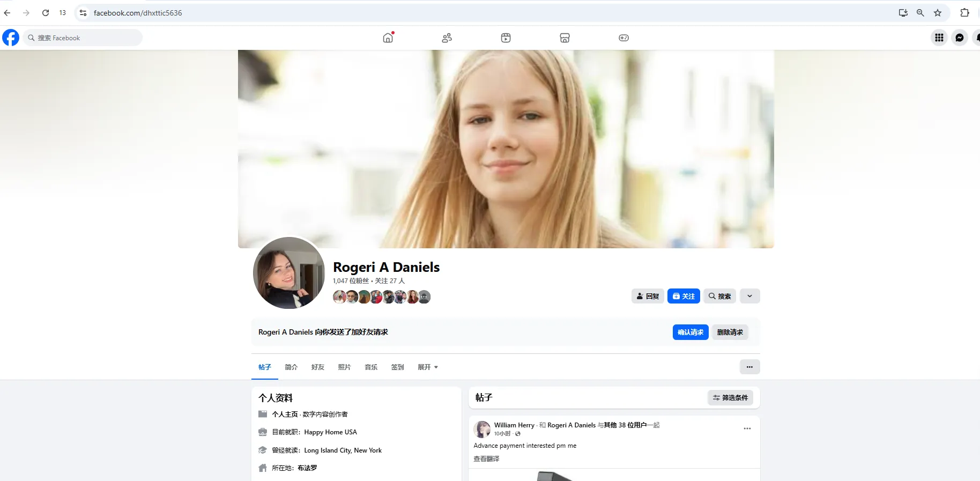Switch to the 简介 tab
This screenshot has height=481, width=980.
[291, 367]
